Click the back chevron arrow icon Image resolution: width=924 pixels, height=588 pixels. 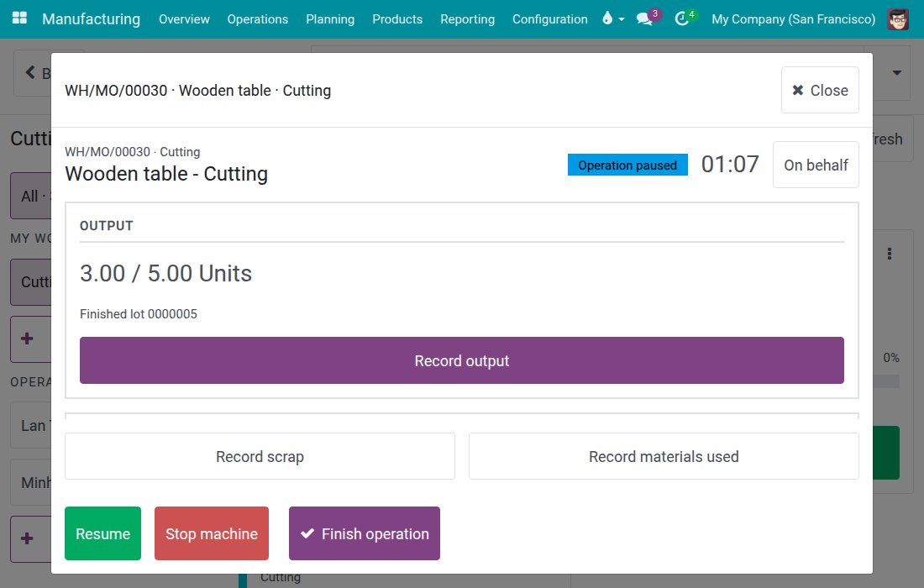(30, 72)
